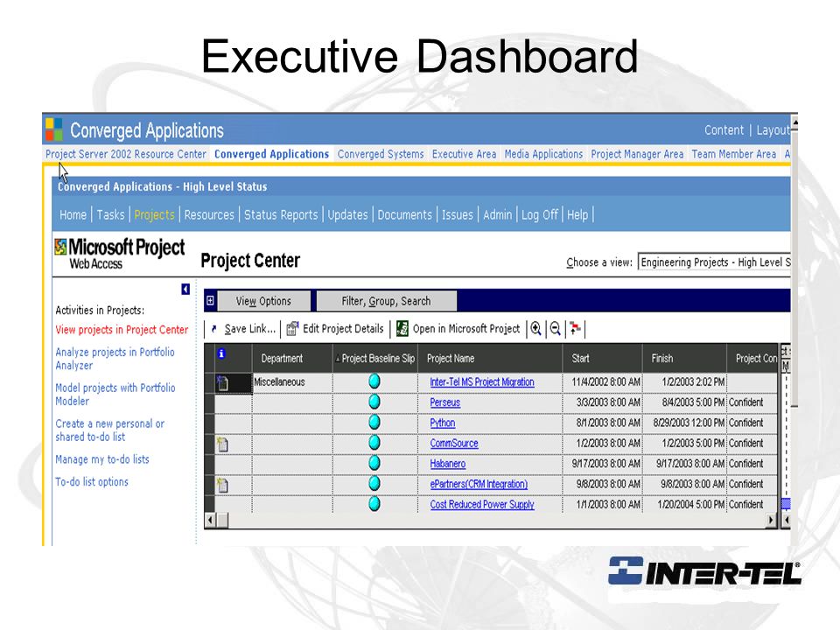This screenshot has height=630, width=840.
Task: Switch to the Converged Systems tab
Action: tap(381, 154)
